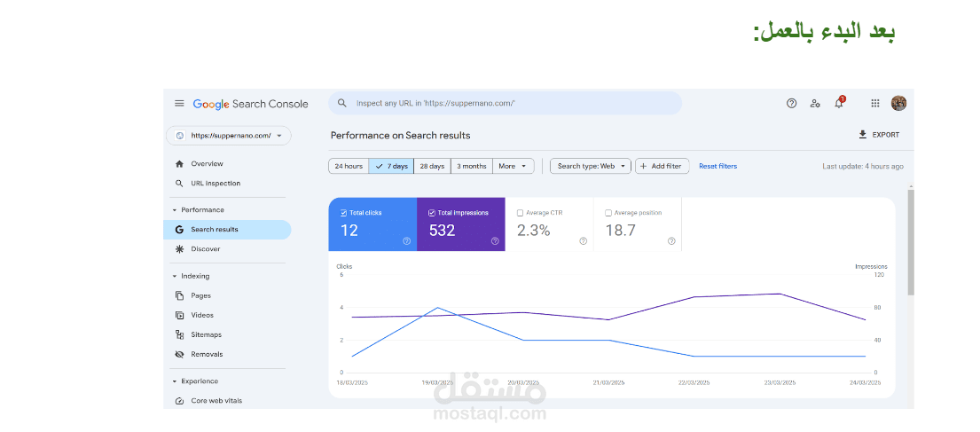This screenshot has height=432, width=980.
Task: Click the Average CTR value 2.3%
Action: coord(534,230)
